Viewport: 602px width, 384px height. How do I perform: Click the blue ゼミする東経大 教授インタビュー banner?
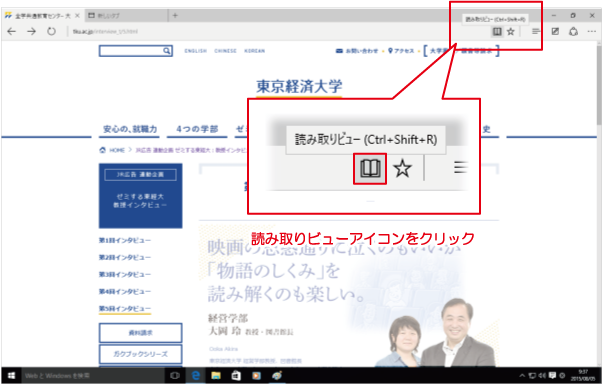tap(141, 196)
